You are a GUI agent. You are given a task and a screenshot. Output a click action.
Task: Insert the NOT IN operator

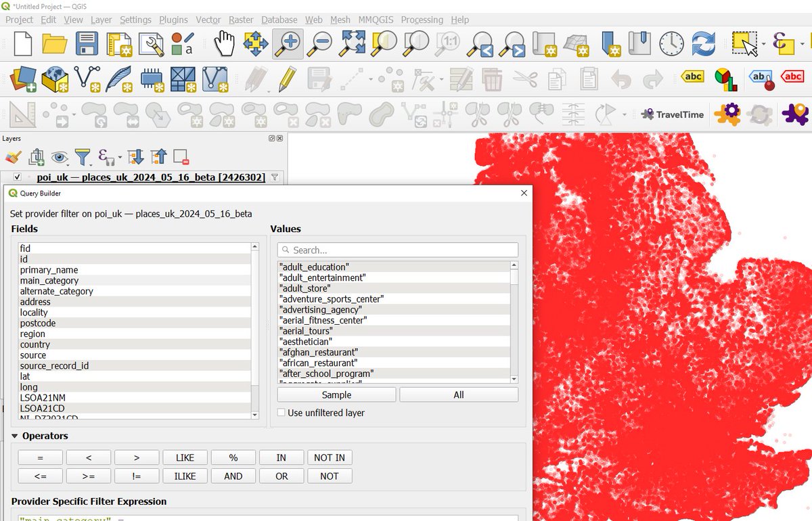(330, 457)
